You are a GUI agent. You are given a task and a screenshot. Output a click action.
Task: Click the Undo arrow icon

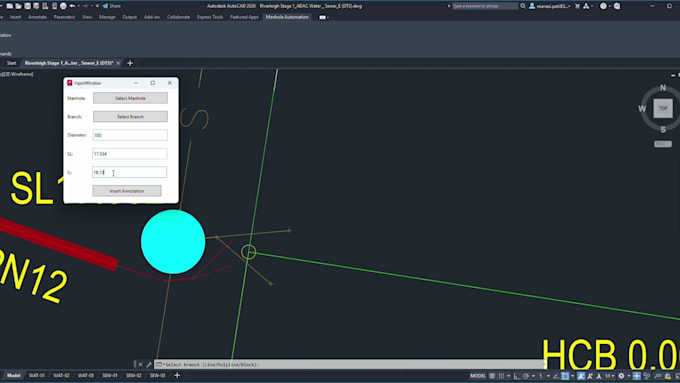(72, 6)
